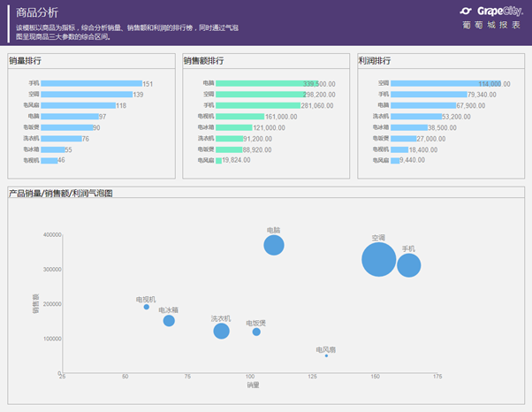532x412 pixels.
Task: Select the tiny 电风扇 bubble
Action: [x=326, y=355]
